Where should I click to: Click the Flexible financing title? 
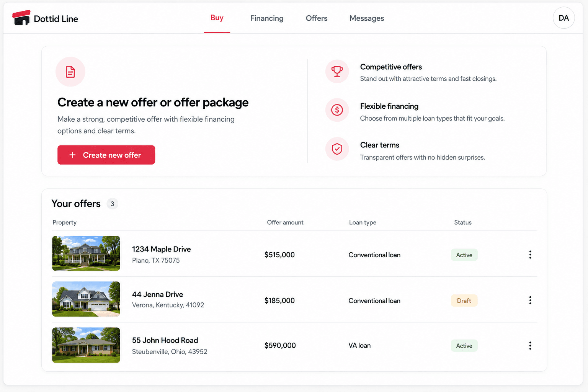(x=389, y=106)
